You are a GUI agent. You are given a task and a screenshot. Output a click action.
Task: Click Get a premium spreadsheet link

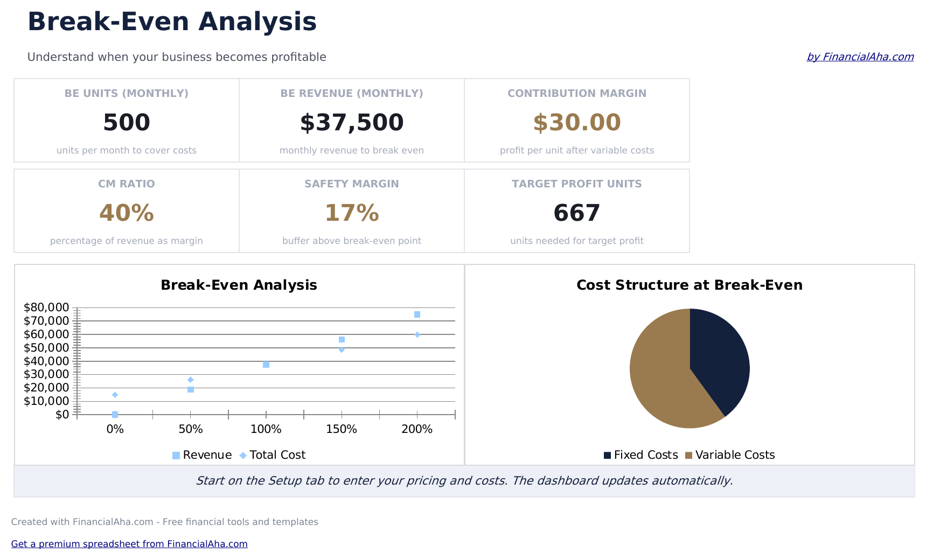click(129, 544)
